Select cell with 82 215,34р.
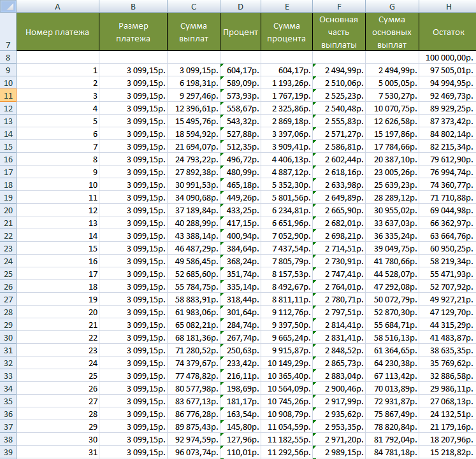Viewport: 476px width, 459px height. (x=448, y=146)
